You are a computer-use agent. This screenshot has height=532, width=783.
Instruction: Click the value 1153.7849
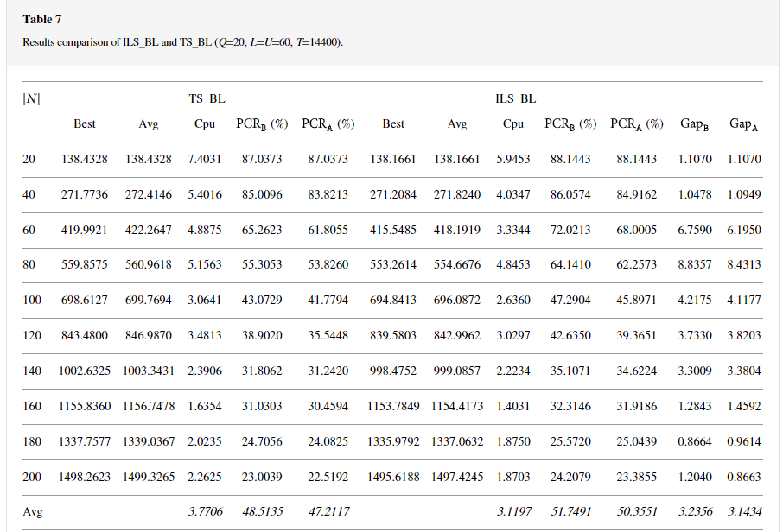pos(393,406)
